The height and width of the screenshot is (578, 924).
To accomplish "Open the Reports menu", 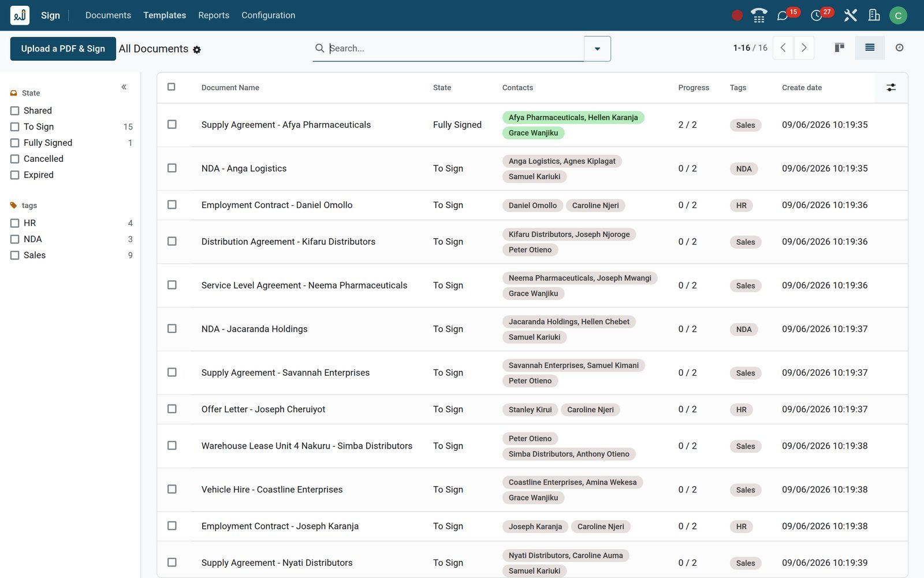I will pyautogui.click(x=214, y=15).
